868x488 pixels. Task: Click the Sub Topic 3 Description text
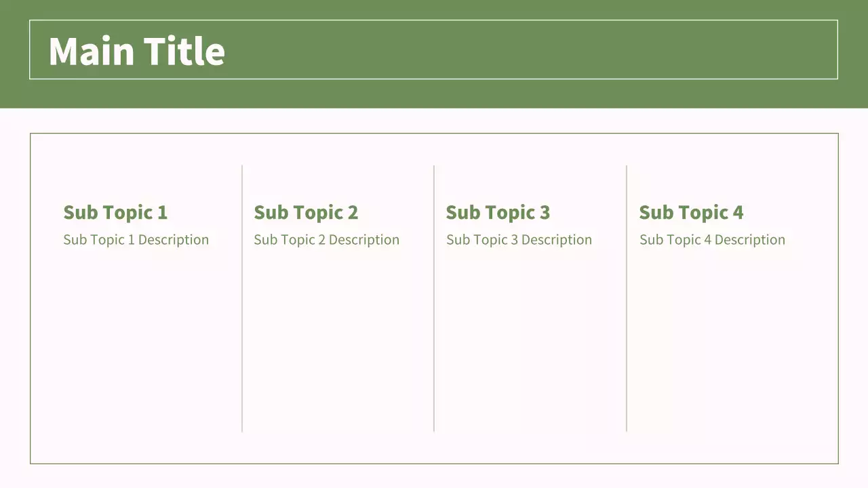519,240
